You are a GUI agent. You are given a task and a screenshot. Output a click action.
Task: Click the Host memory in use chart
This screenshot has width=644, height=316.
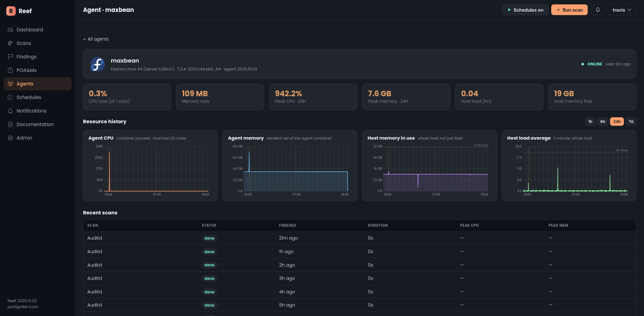tap(430, 165)
